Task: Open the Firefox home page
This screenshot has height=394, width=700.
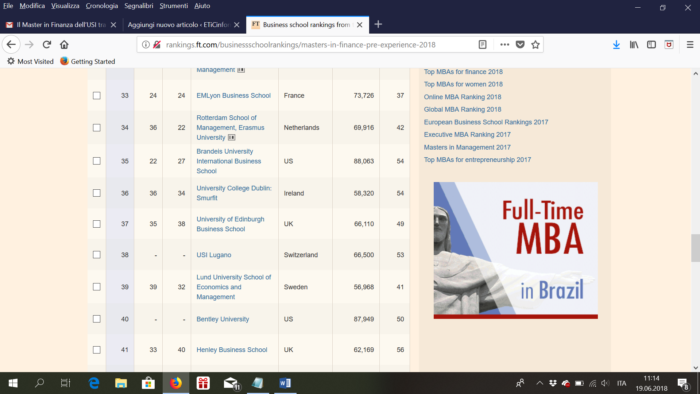Action: 64,45
